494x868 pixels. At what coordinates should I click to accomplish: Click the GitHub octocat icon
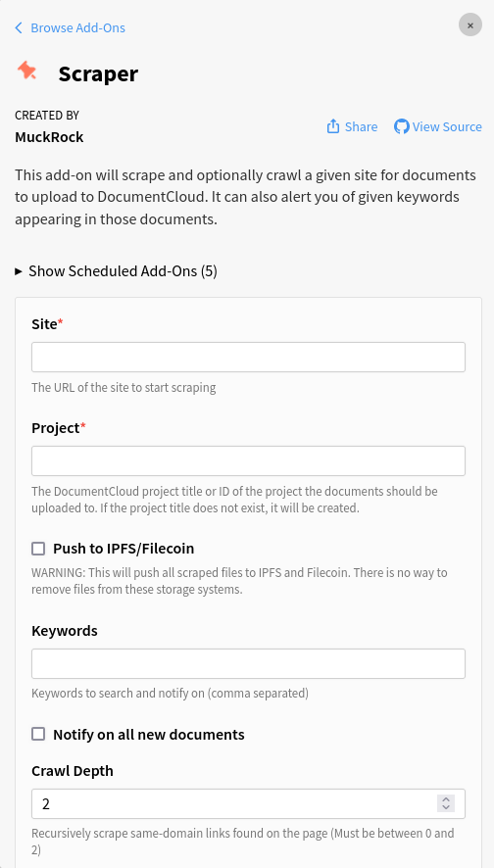point(402,126)
